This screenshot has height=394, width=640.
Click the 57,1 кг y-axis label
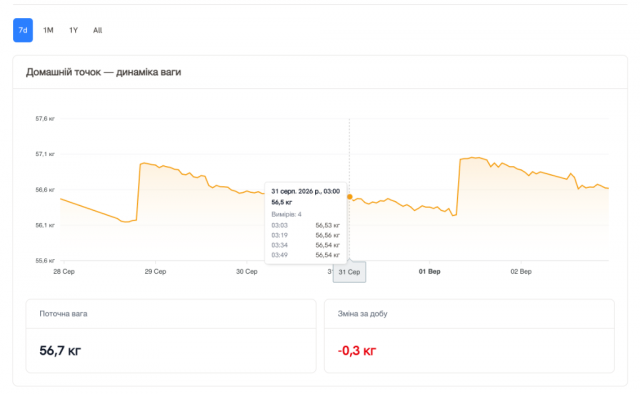[x=45, y=154]
